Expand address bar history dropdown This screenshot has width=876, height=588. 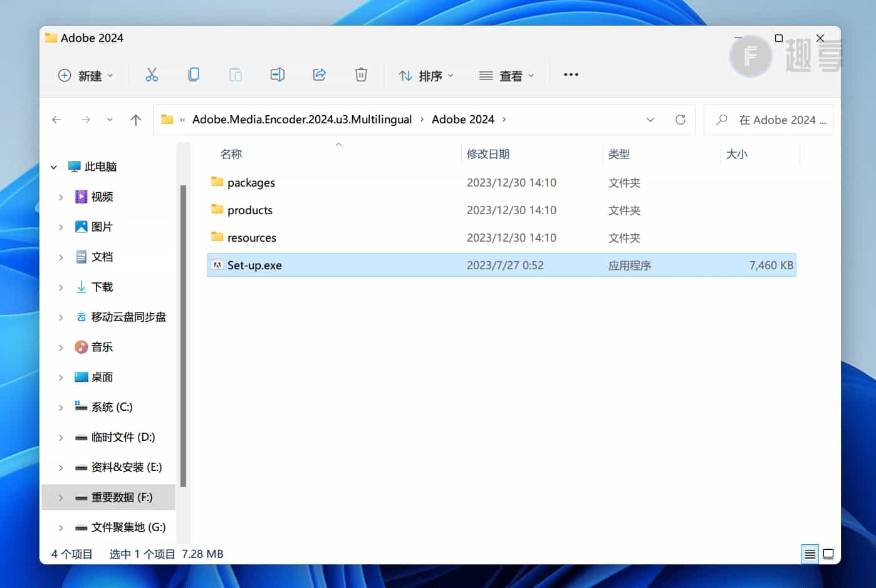650,120
